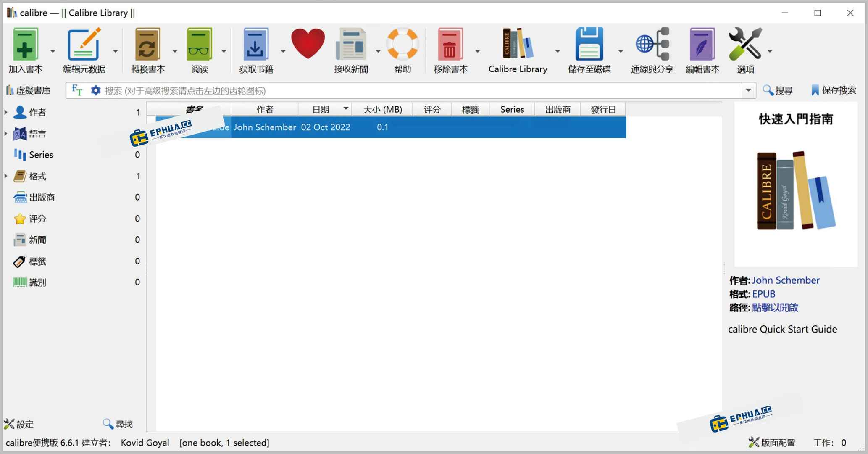The image size is (868, 454).
Task: Click the full-text search FT icon
Action: tap(77, 90)
